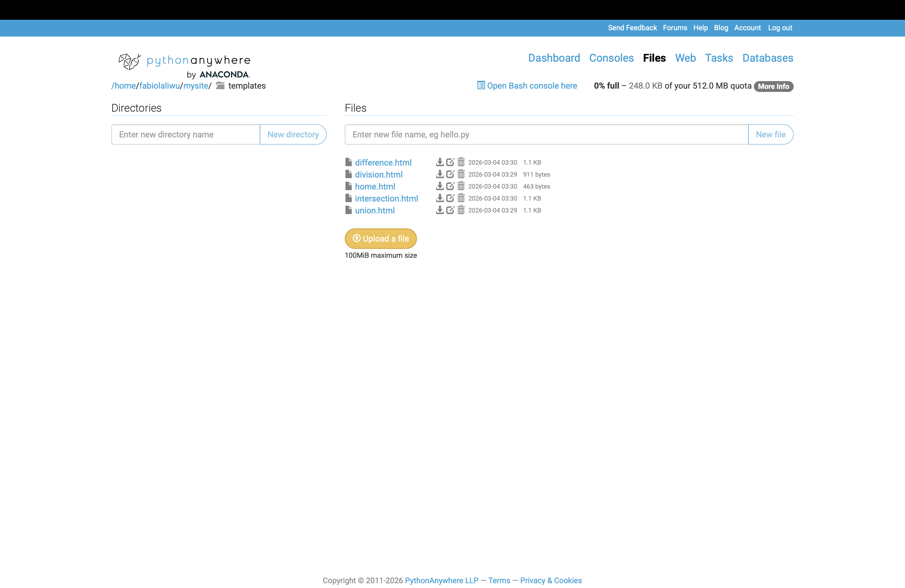The width and height of the screenshot is (905, 588).
Task: Edit division.html using the pencil icon
Action: tap(450, 174)
